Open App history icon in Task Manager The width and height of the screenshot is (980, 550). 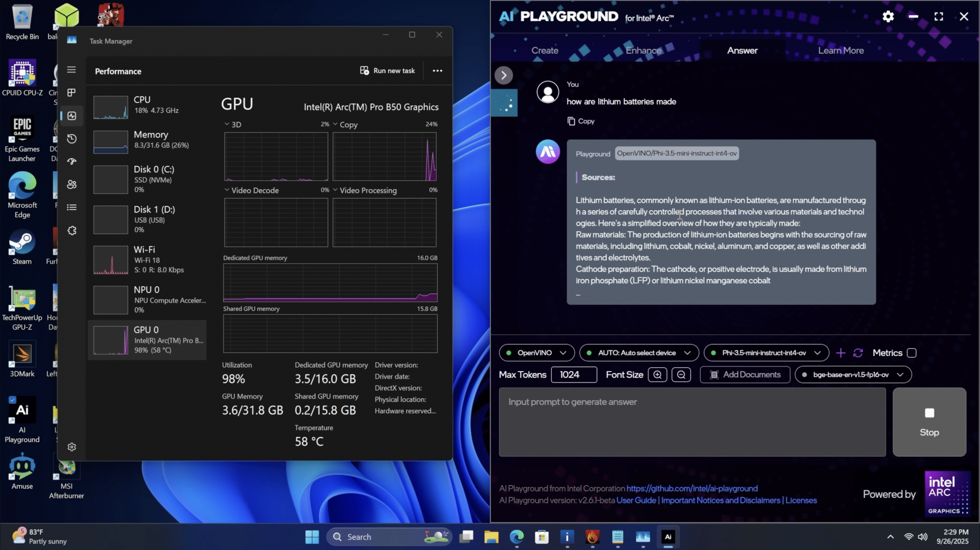(x=72, y=138)
